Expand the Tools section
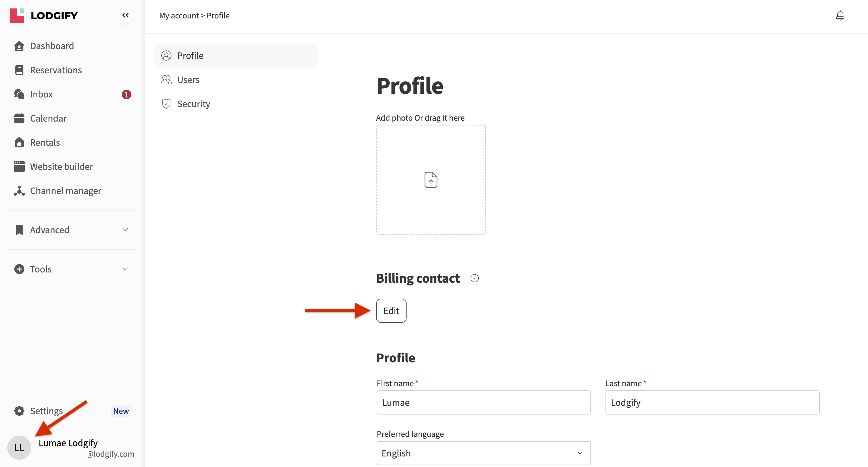The width and height of the screenshot is (868, 467). (x=125, y=269)
